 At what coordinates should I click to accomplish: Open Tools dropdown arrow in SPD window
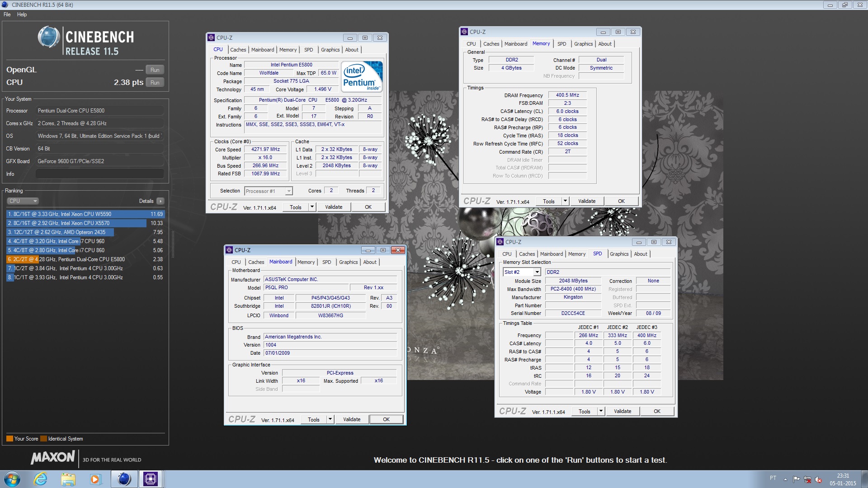coord(601,411)
